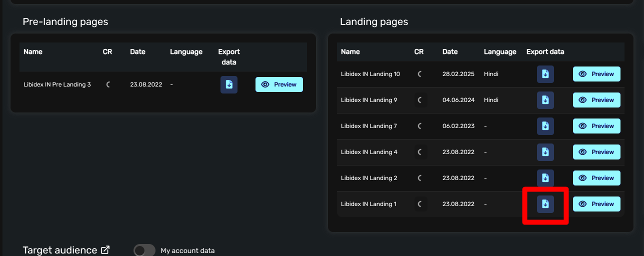Screen dimensions: 644x256
Task: Export data for Libidex IN Landing 10
Action: (x=545, y=74)
